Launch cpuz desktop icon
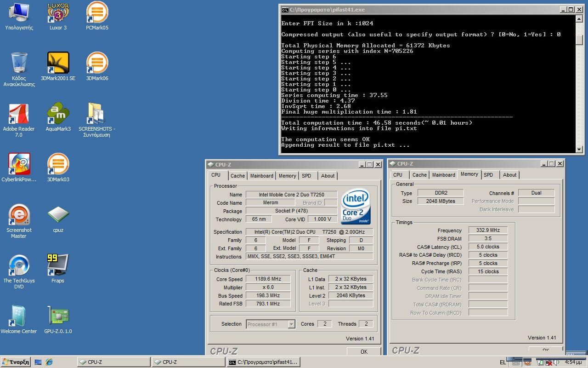 point(58,218)
